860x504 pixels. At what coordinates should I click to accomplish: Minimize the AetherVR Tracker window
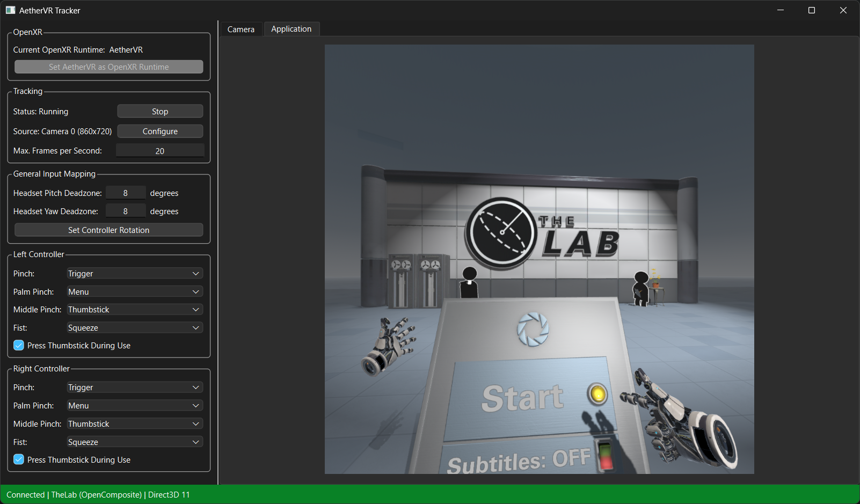point(781,10)
